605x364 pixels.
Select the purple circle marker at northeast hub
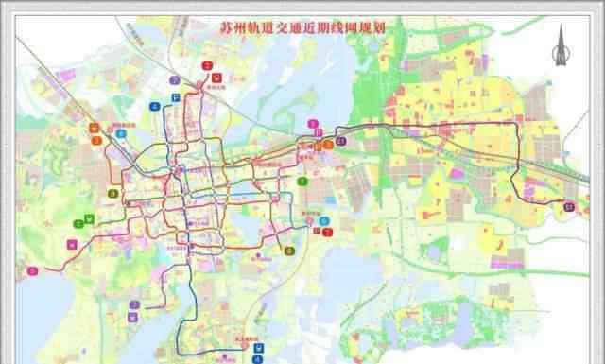(x=340, y=141)
